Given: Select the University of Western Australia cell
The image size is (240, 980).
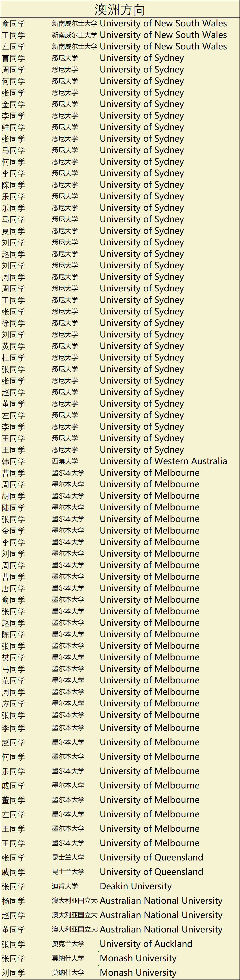Looking at the screenshot, I should (163, 461).
